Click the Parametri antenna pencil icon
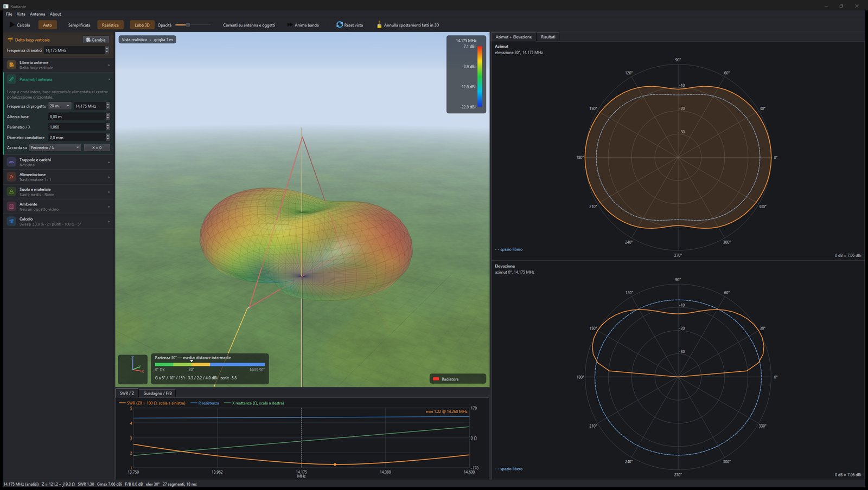Screen dimensions: 868x490 (x=11, y=79)
